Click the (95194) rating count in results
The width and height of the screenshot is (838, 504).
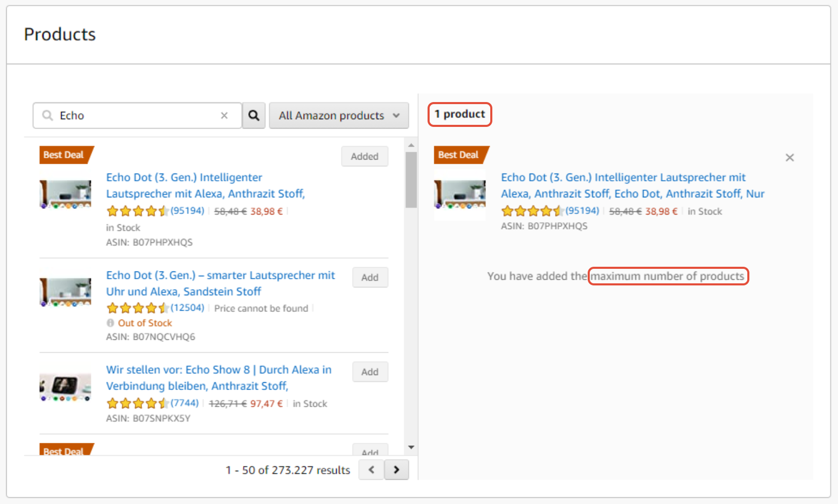click(x=188, y=211)
